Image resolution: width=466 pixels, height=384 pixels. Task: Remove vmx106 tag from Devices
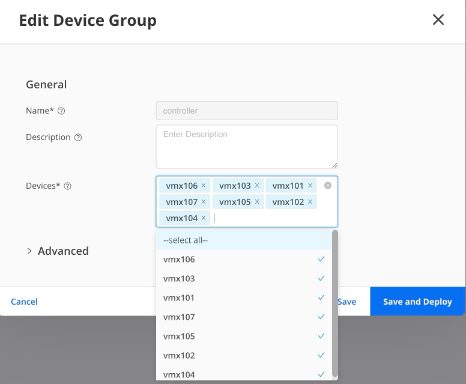203,185
